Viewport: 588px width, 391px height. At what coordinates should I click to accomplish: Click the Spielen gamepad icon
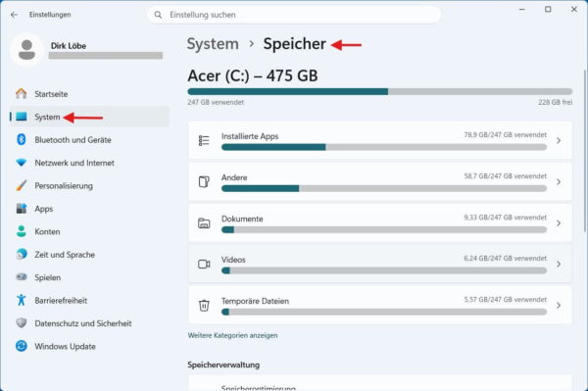point(22,277)
